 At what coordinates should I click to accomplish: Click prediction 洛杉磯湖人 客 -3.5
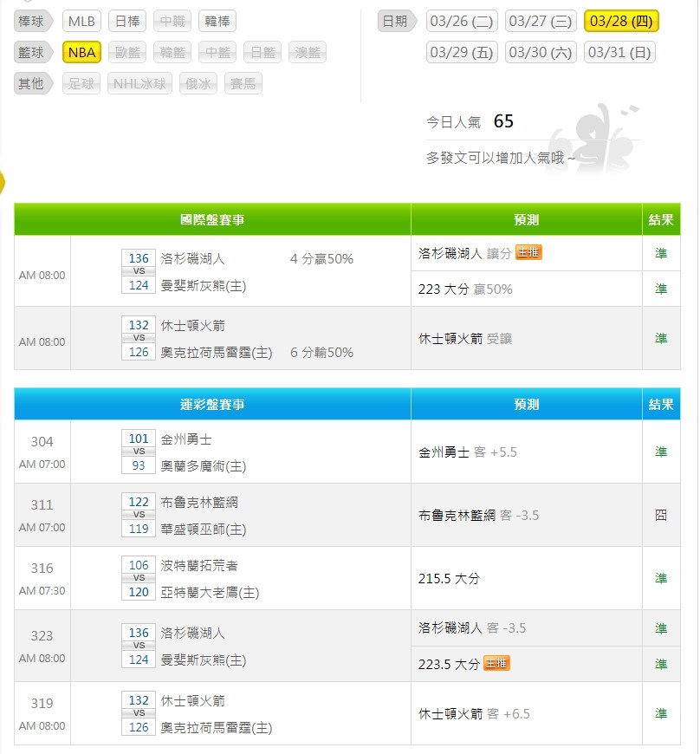coord(472,628)
